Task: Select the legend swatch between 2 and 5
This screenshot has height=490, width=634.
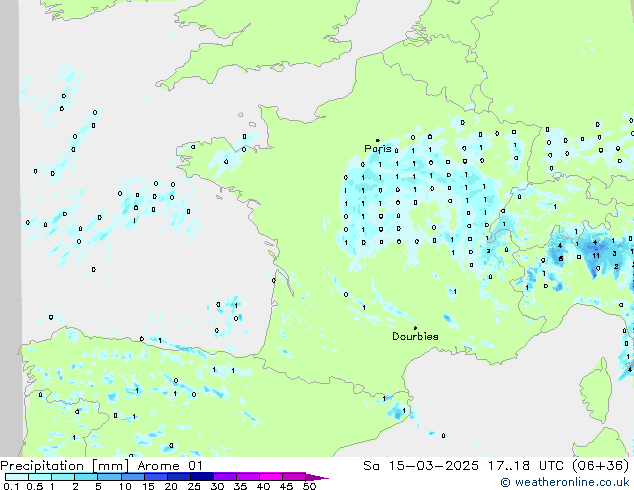Action: pos(86,477)
